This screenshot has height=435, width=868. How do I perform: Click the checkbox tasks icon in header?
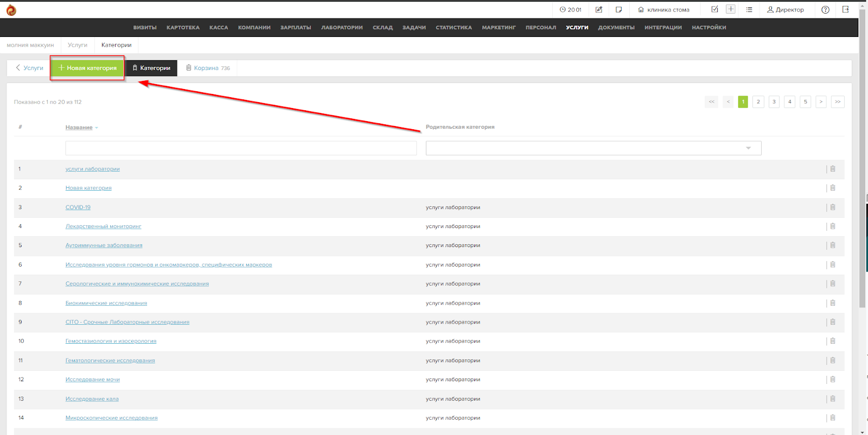click(714, 9)
